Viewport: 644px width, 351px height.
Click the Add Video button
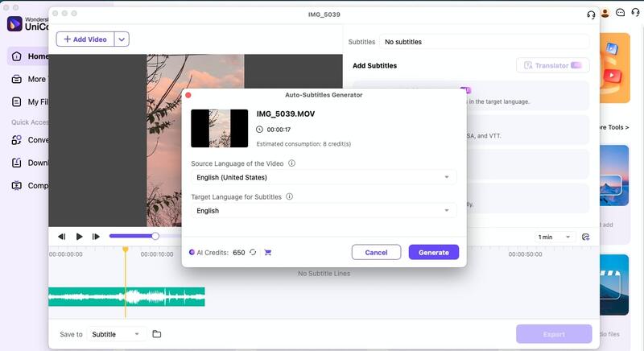click(85, 39)
